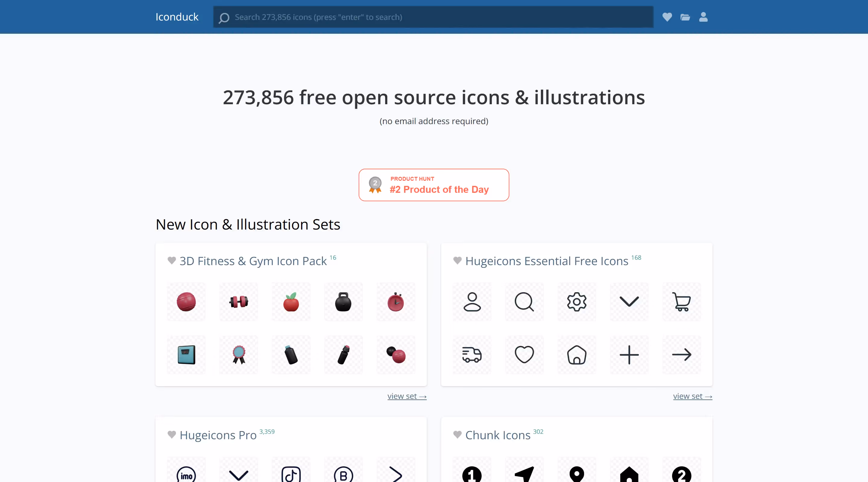
Task: Select the tilted water bottle 3D icon
Action: coord(343,354)
